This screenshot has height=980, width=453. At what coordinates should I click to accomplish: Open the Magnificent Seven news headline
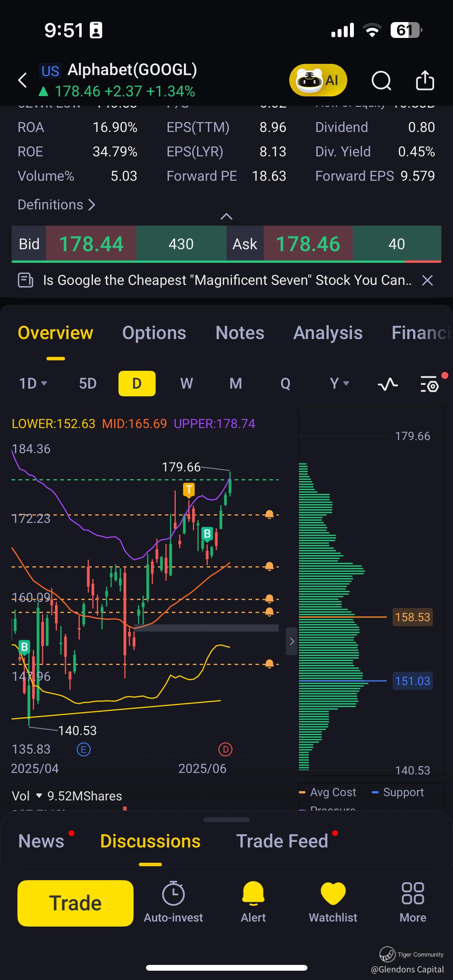click(227, 280)
